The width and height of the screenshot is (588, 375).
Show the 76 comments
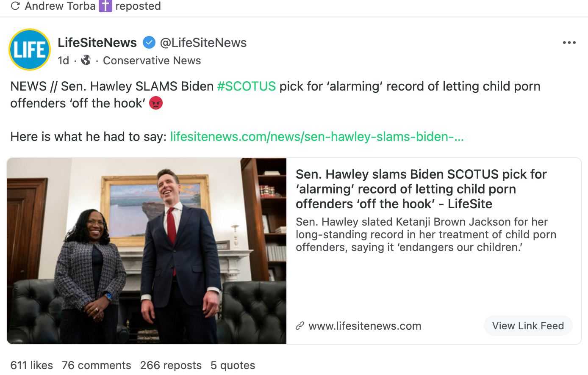[96, 365]
